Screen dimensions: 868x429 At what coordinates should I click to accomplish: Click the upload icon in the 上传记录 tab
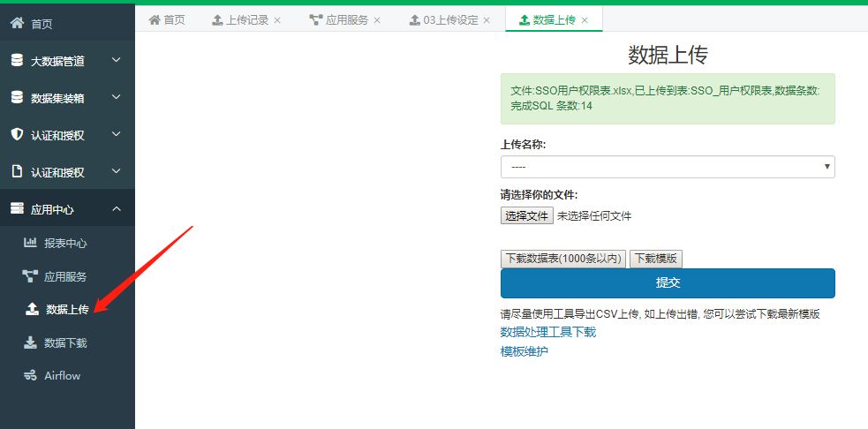(217, 20)
